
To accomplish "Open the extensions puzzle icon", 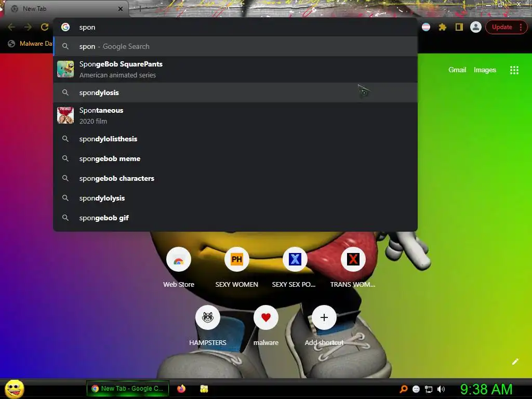I will pyautogui.click(x=443, y=27).
